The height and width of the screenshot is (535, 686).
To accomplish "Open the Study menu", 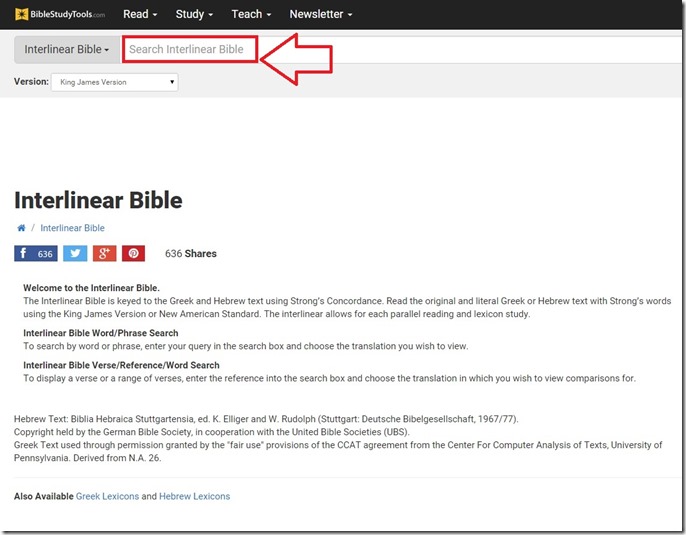I will point(194,14).
